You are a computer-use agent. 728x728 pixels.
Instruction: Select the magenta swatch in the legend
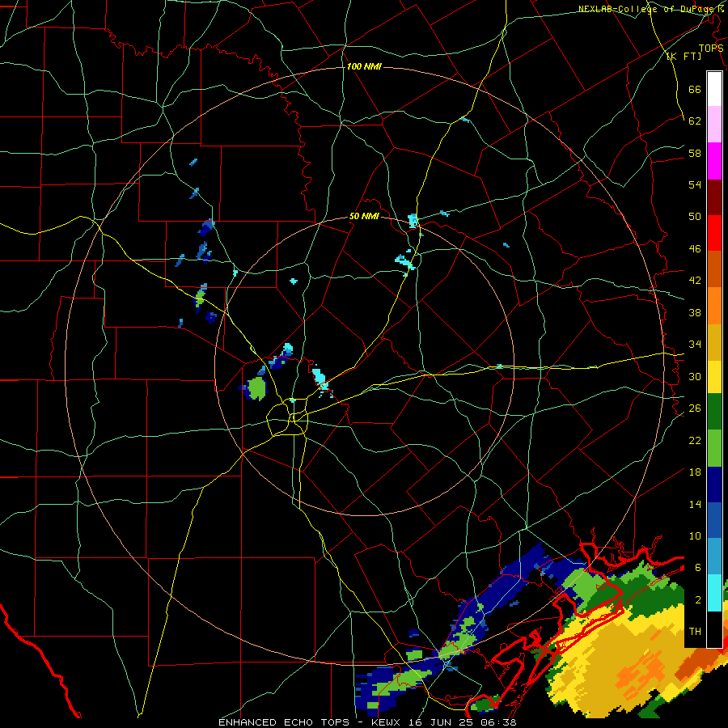point(714,161)
